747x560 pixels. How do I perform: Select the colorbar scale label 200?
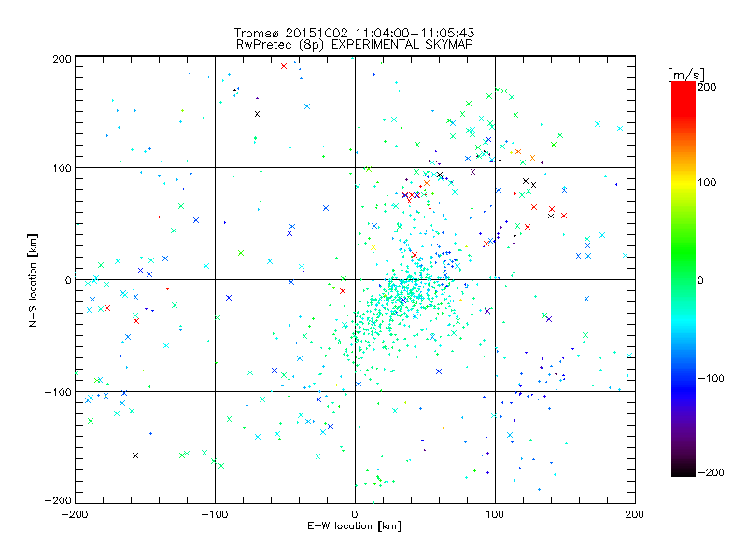pos(707,87)
